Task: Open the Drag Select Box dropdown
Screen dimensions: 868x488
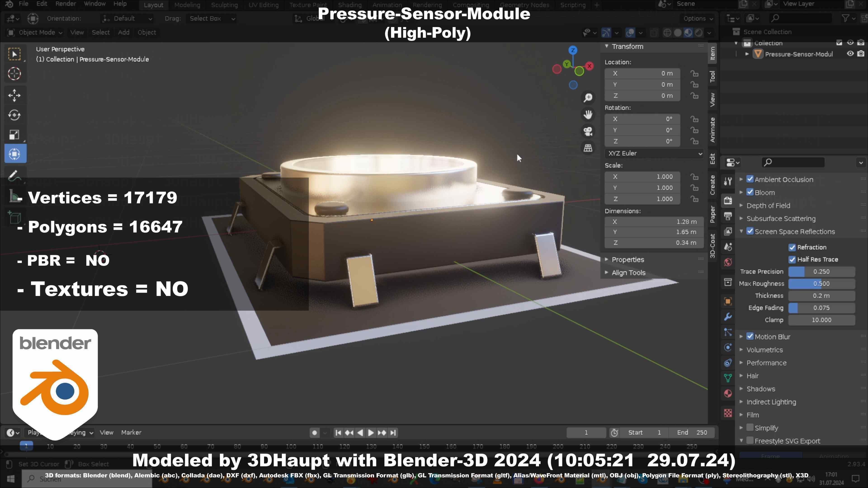Action: pyautogui.click(x=212, y=19)
